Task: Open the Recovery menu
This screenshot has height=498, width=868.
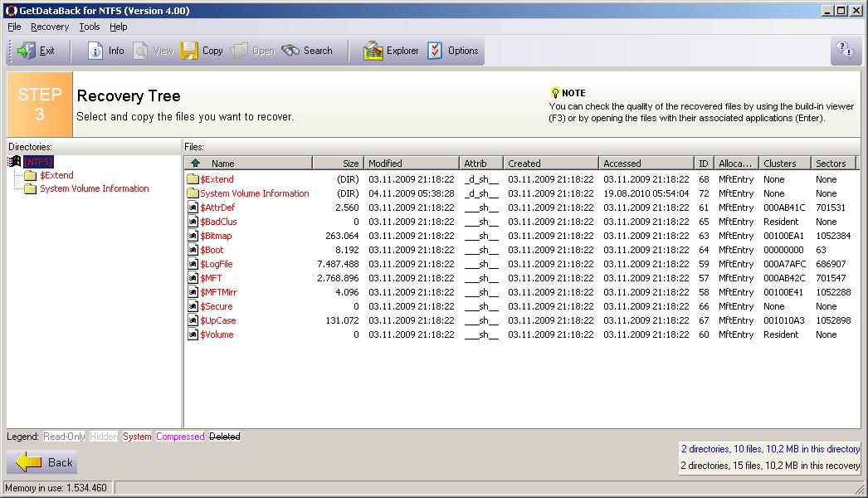Action: [50, 27]
